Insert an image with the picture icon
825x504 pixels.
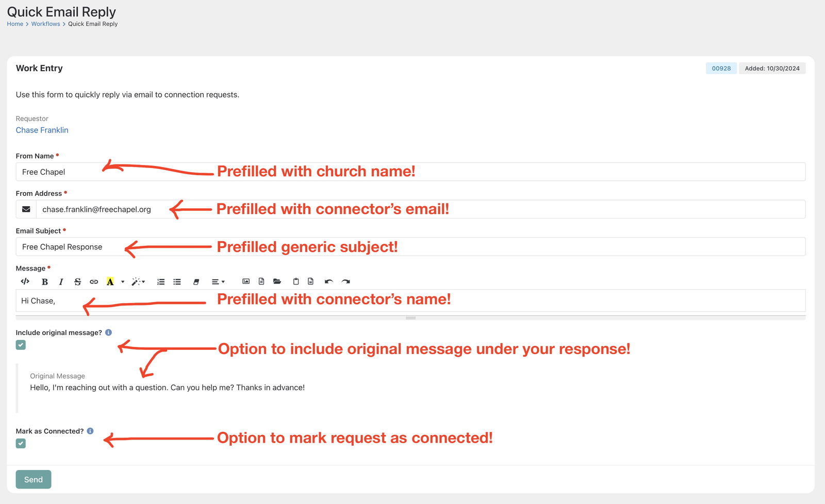tap(246, 281)
